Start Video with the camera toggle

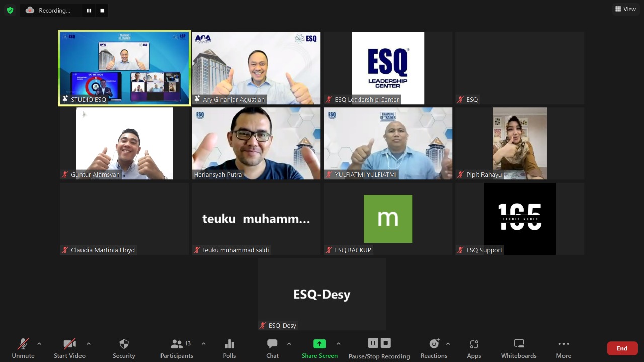pyautogui.click(x=69, y=348)
